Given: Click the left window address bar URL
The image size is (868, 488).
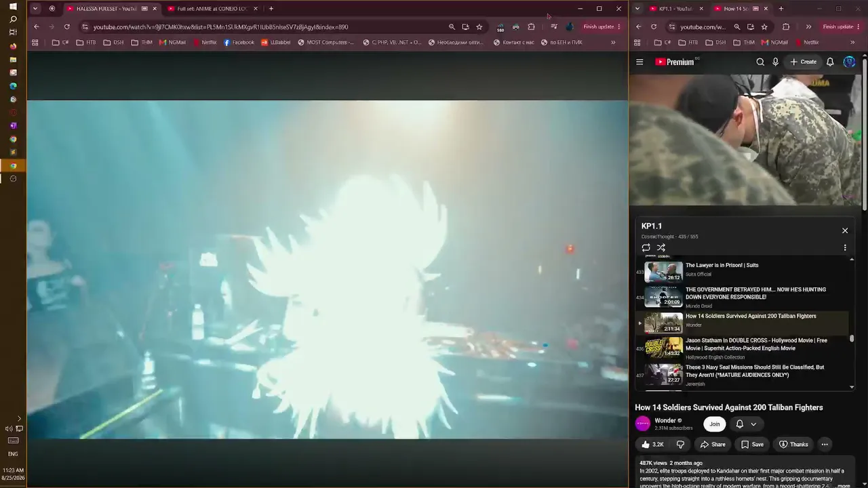Looking at the screenshot, I should coord(220,27).
